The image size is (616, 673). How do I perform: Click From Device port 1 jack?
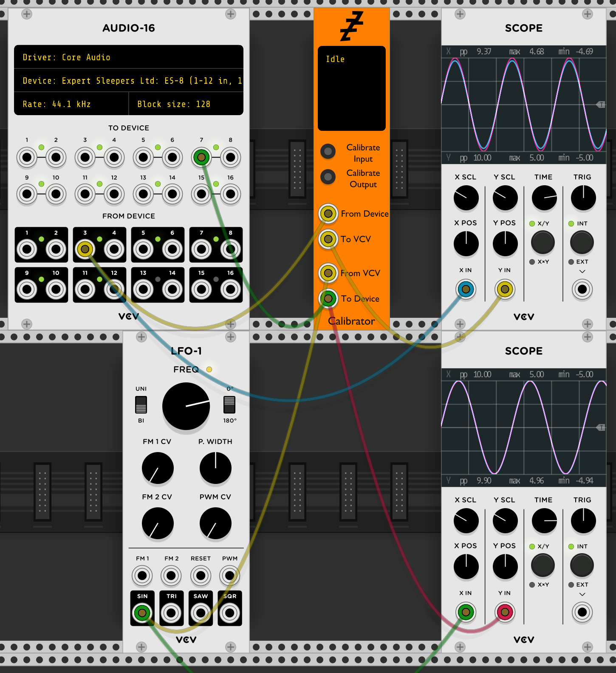[x=27, y=249]
